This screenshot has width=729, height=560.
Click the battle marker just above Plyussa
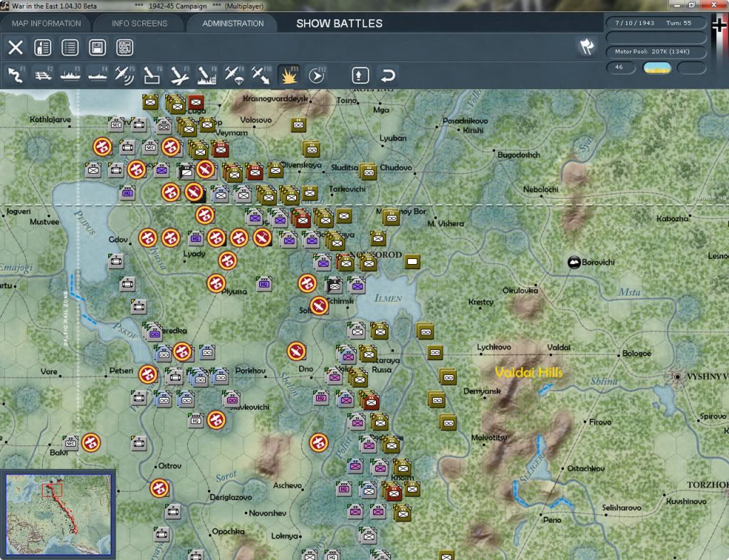[216, 283]
